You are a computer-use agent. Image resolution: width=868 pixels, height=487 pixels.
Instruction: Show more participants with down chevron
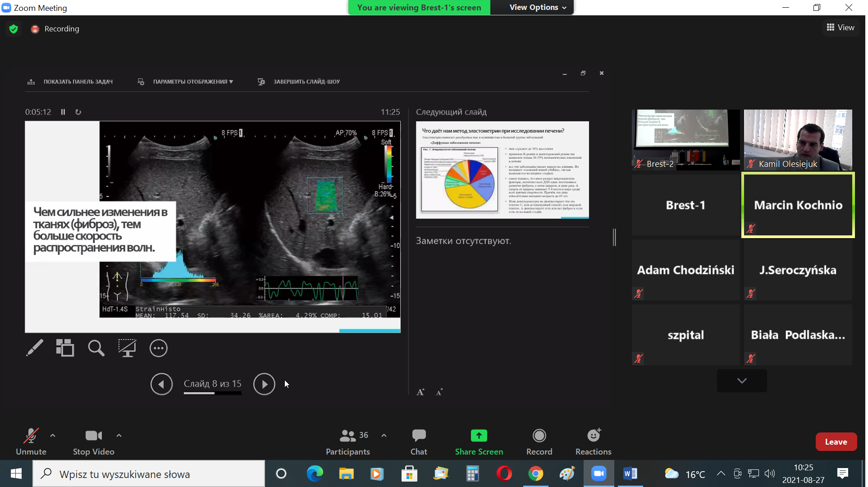741,381
